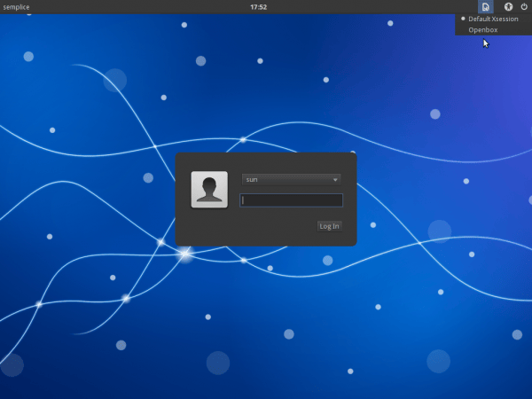Image resolution: width=532 pixels, height=399 pixels.
Task: Click the silhouette in the avatar frame
Action: (x=209, y=191)
